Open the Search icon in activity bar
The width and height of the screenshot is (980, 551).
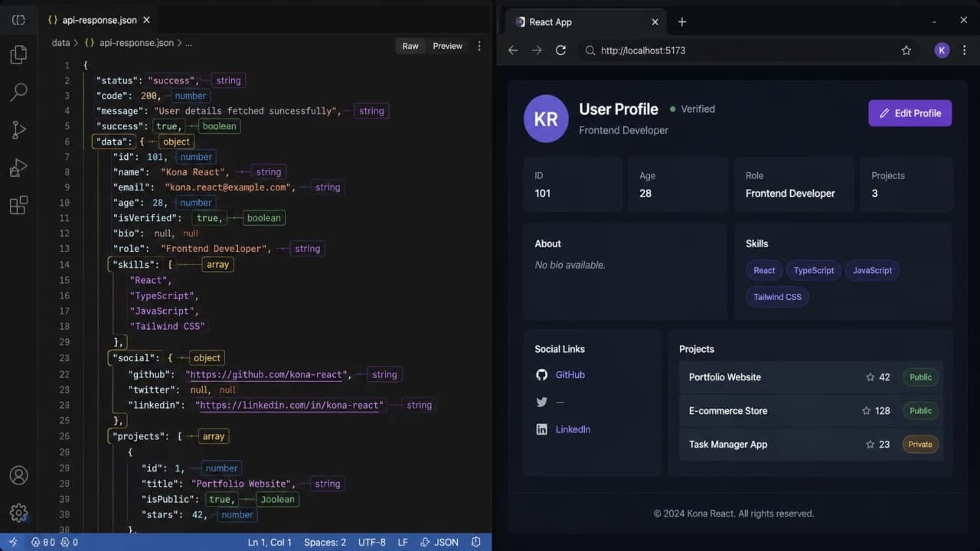[18, 93]
